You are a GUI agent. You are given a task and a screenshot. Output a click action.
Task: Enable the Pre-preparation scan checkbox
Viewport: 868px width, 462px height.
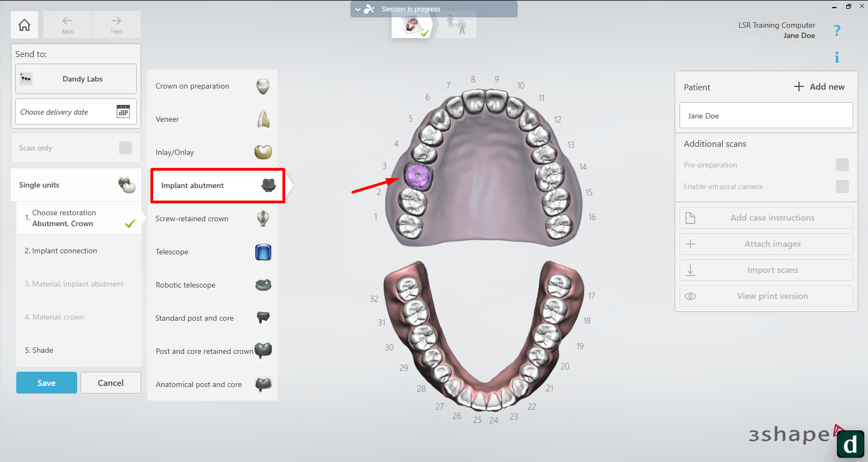842,165
